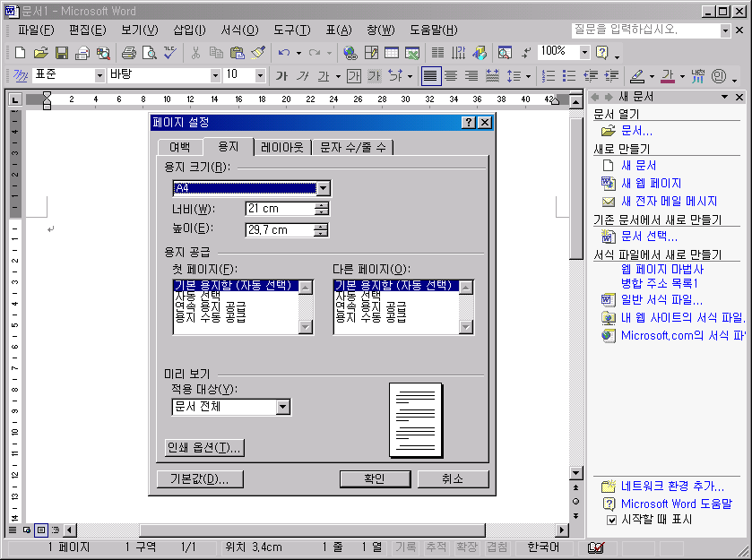The height and width of the screenshot is (560, 752).
Task: Switch to the 문자 수/줄 수 tab
Action: point(353,148)
